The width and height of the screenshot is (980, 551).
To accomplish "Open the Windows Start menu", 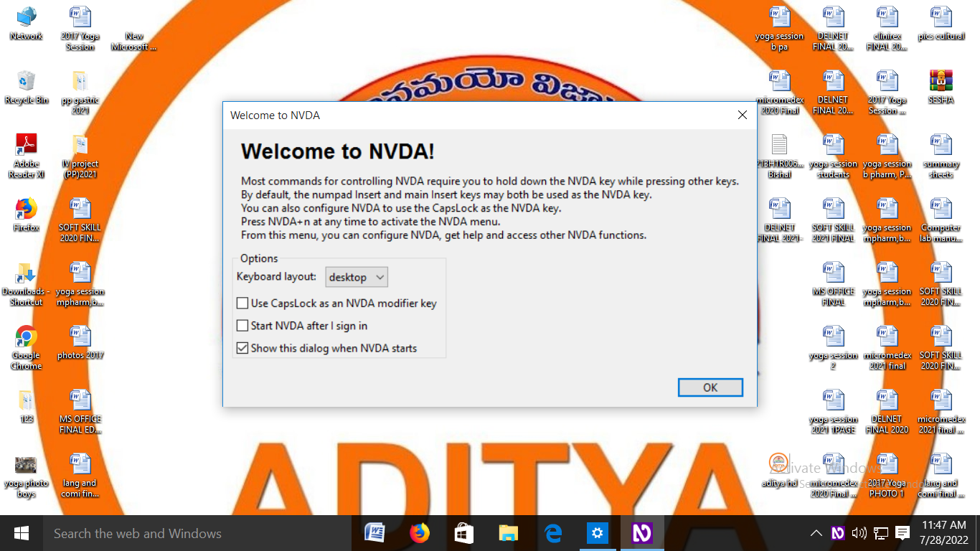I will tap(22, 533).
